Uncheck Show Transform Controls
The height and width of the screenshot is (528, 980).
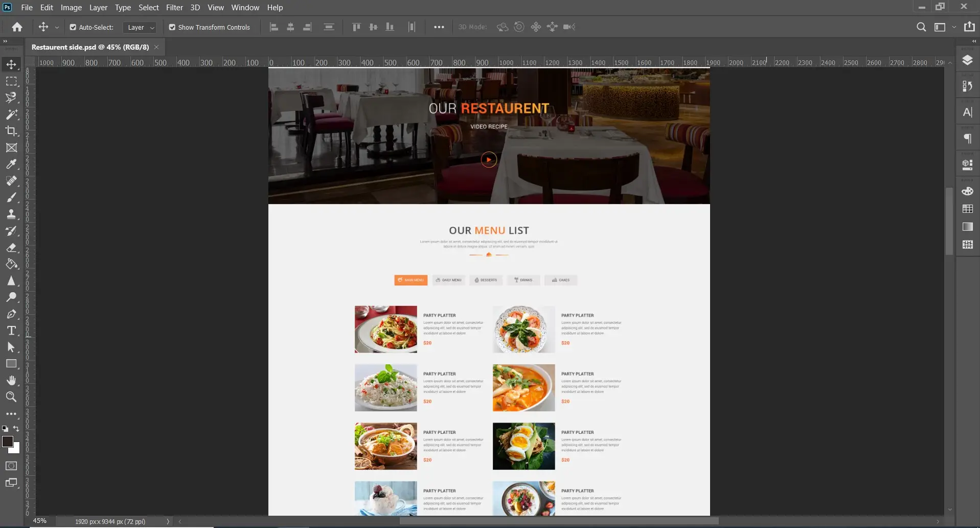pos(172,27)
